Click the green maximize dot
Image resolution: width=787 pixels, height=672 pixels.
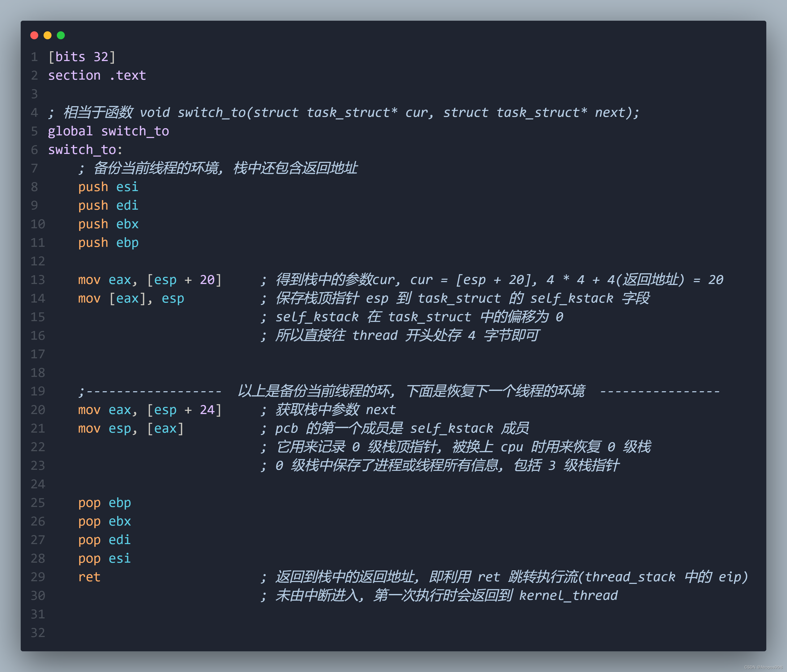point(61,35)
